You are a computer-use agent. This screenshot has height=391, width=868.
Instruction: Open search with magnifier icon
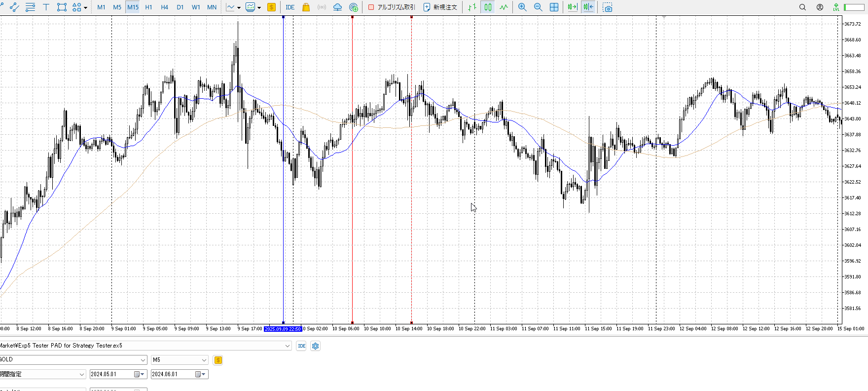[802, 7]
